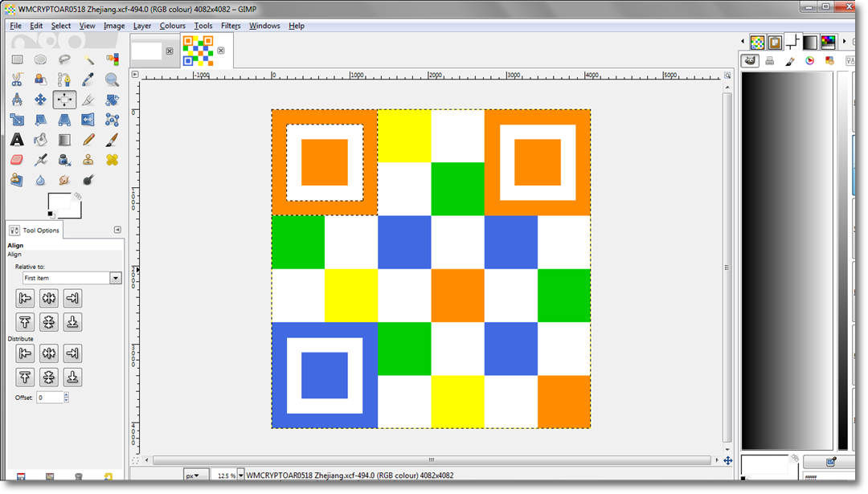Select the Shear tool
This screenshot has height=494, width=868.
coord(40,120)
